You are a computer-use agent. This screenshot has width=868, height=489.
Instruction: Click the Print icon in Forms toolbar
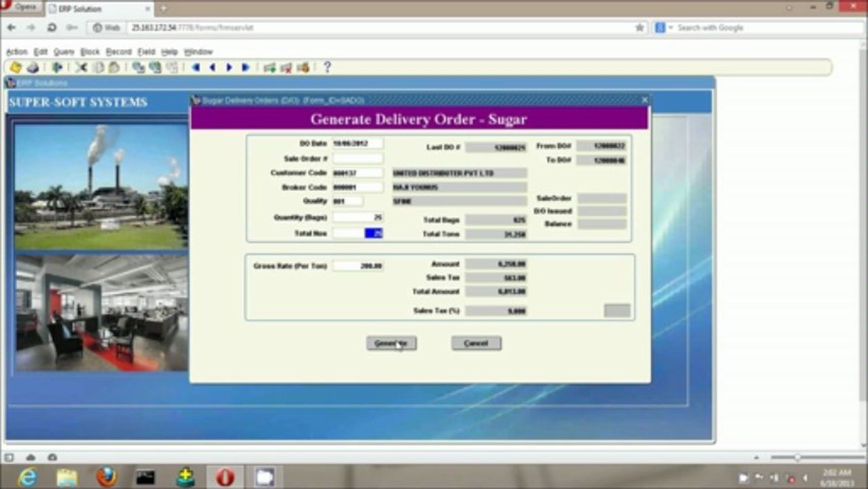(x=33, y=67)
